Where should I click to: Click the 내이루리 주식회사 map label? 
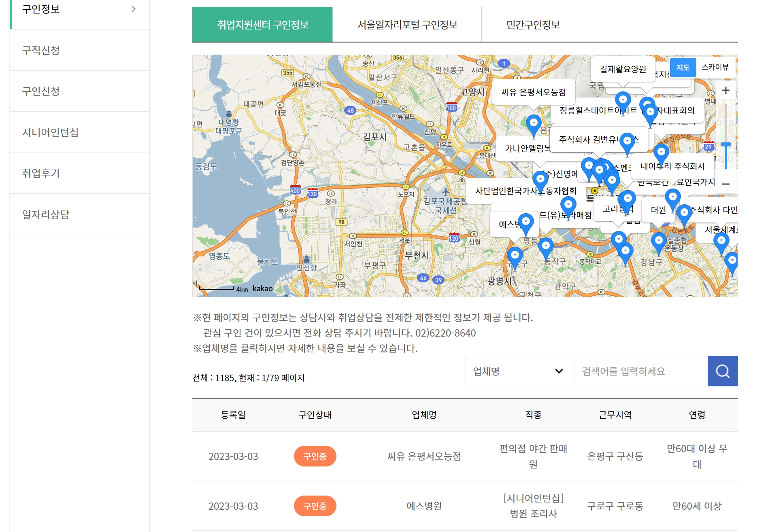pos(672,166)
